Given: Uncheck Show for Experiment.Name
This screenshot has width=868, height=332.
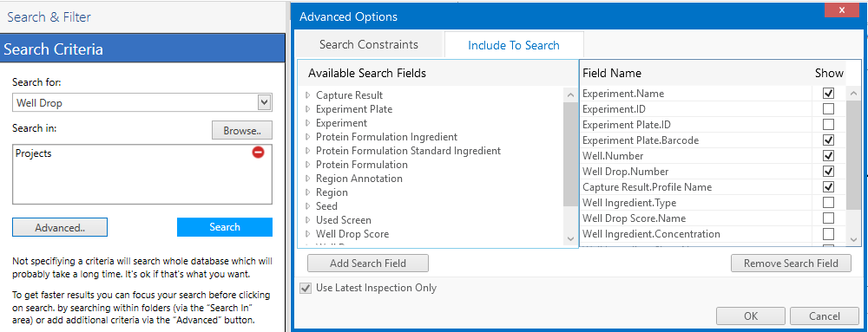Looking at the screenshot, I should click(828, 93).
